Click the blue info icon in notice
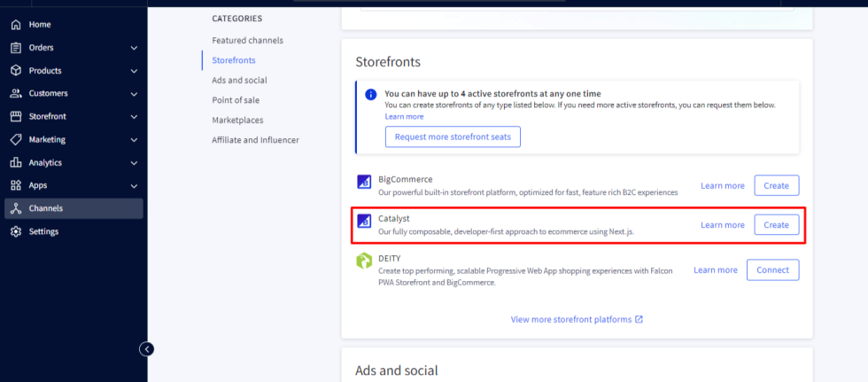The height and width of the screenshot is (382, 868). [371, 95]
